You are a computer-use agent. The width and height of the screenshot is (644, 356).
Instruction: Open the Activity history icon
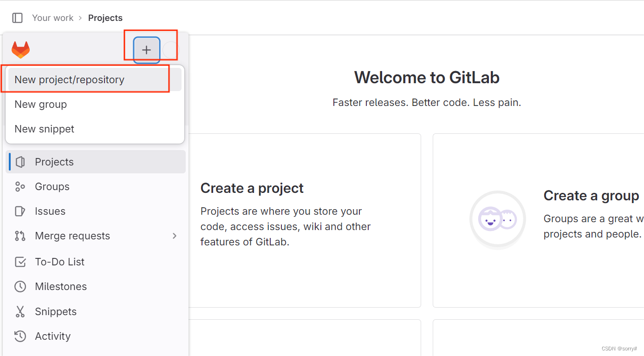[20, 336]
